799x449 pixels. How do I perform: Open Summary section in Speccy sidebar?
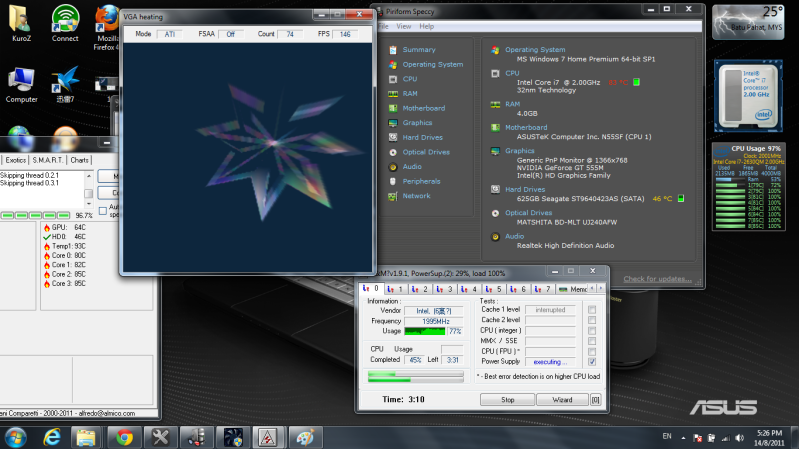(418, 50)
